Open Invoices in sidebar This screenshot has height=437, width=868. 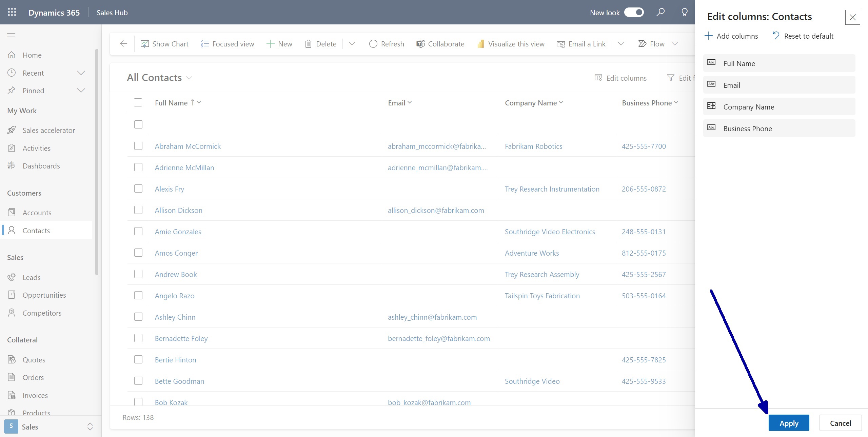click(x=46, y=395)
